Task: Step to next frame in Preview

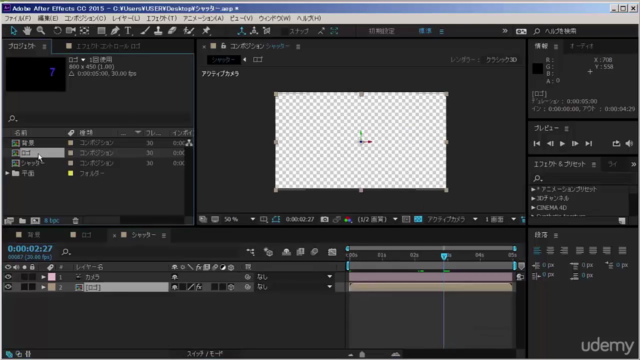Action: [575, 144]
